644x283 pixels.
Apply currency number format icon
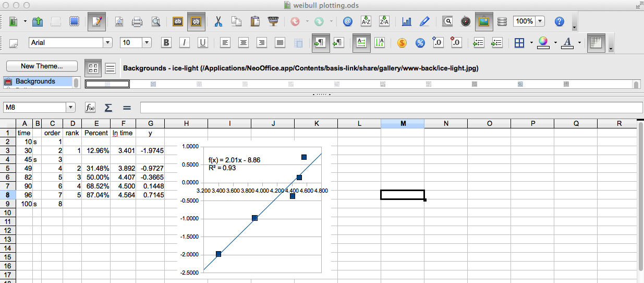tap(402, 43)
